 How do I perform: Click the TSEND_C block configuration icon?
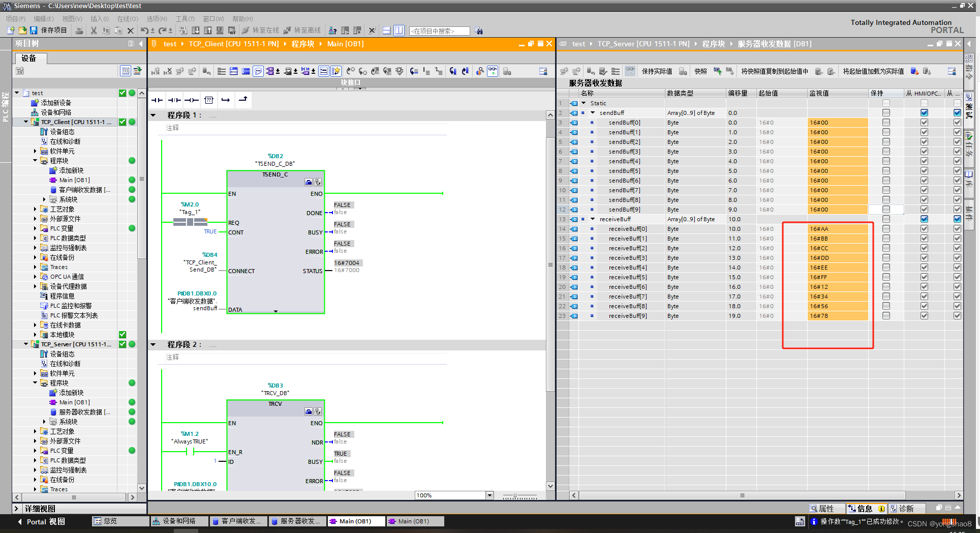point(309,182)
